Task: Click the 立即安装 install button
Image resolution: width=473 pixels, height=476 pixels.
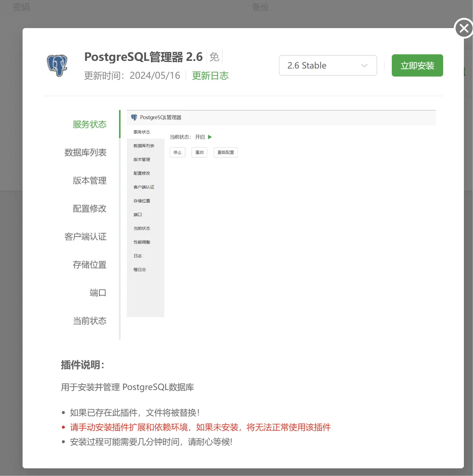Action: [417, 66]
